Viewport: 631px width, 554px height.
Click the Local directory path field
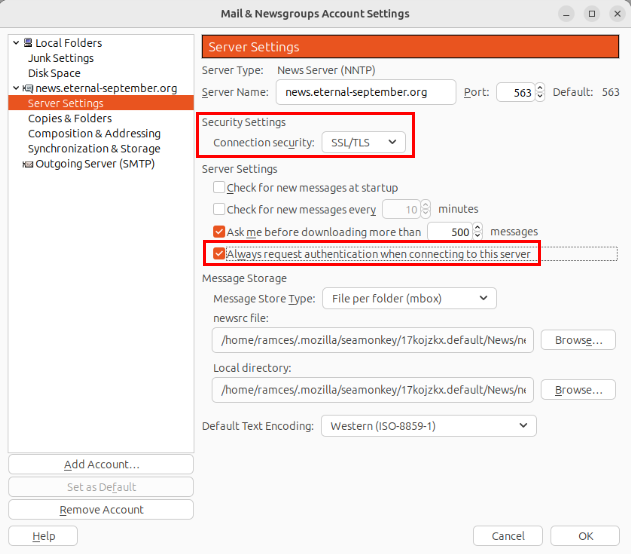point(373,390)
